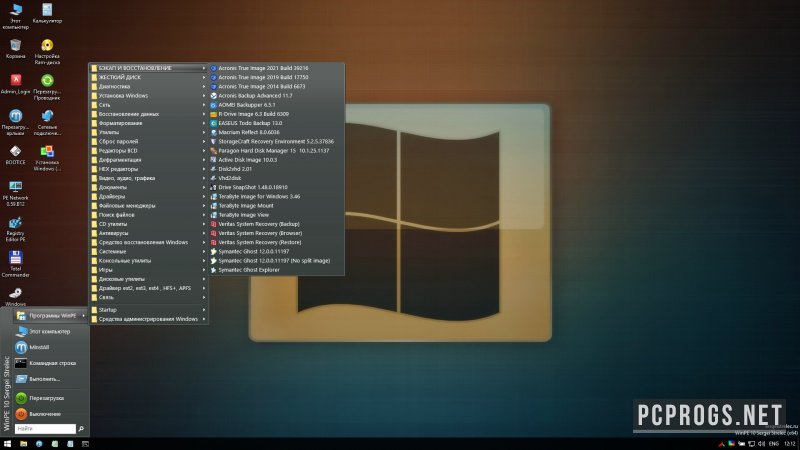Image resolution: width=800 pixels, height=450 pixels.
Task: Click inside the Найти search field
Action: pyautogui.click(x=45, y=429)
